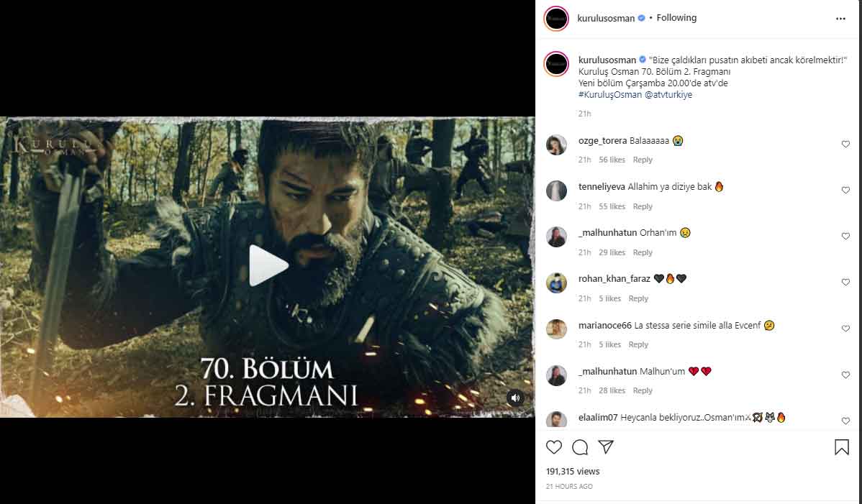Like rohan_khan_faraz's comment heart

(845, 283)
